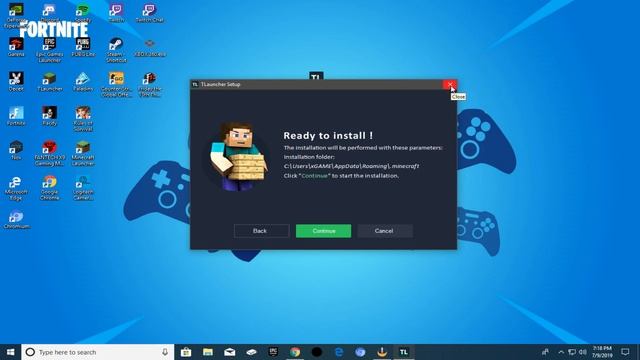Open Google Chrome desktop shortcut
640x360 pixels.
coord(49,188)
